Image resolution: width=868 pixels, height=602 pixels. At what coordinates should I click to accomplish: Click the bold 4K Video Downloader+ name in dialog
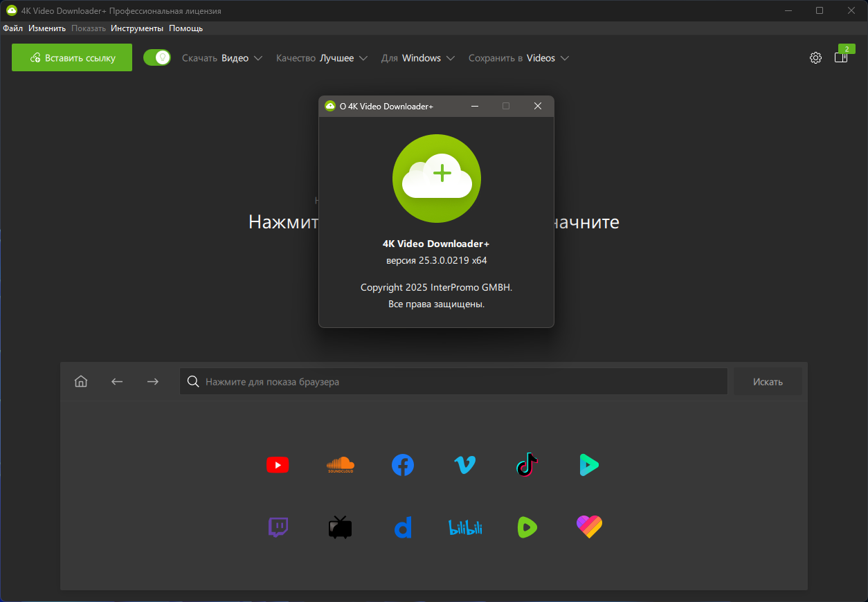point(436,244)
